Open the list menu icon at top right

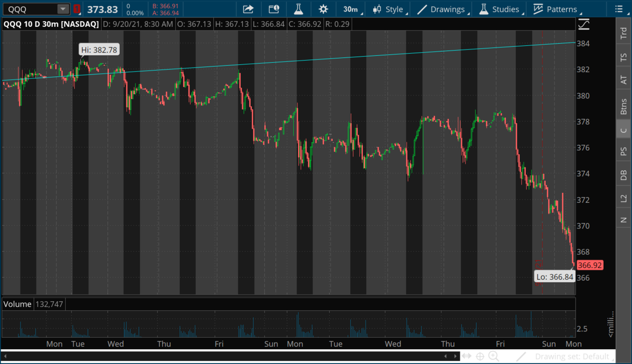click(x=619, y=8)
